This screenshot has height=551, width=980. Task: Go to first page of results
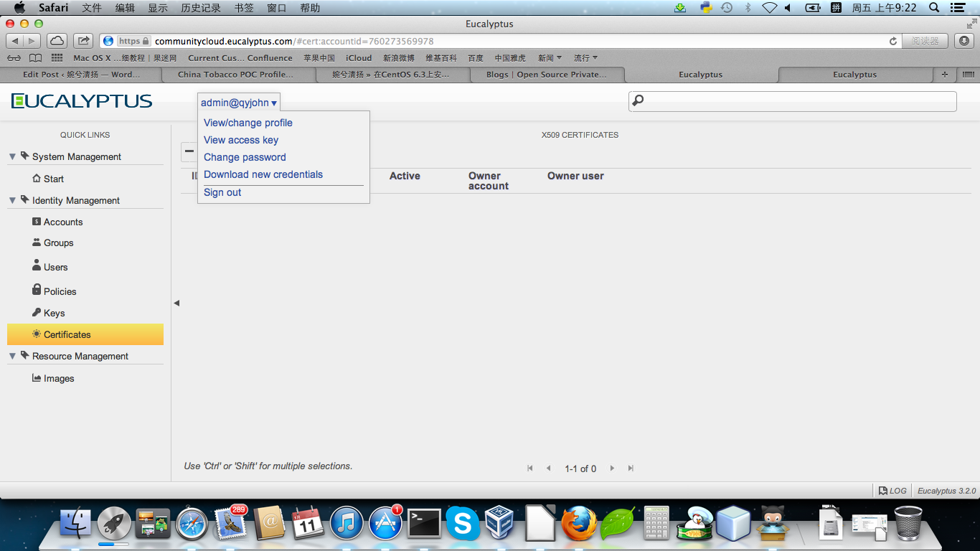[530, 468]
